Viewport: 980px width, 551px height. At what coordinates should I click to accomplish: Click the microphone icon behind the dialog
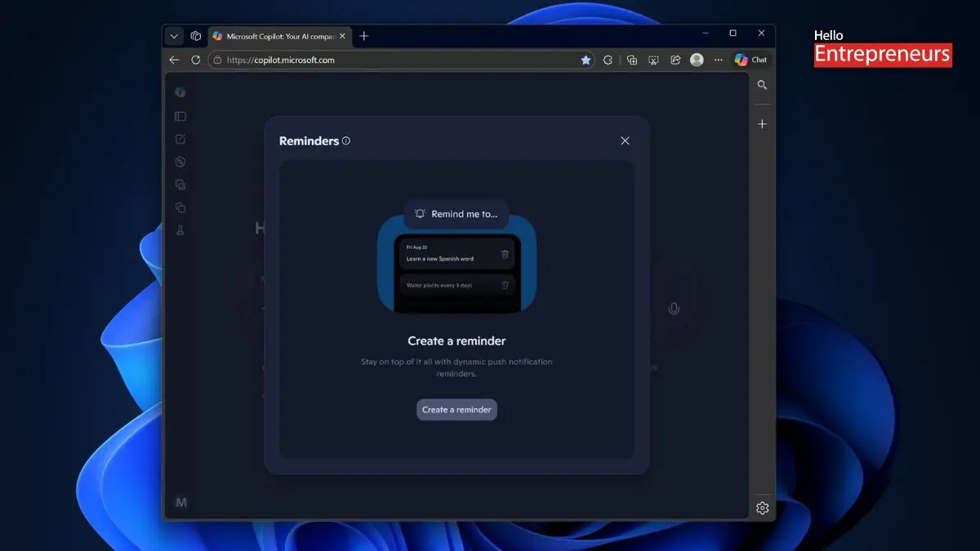coord(674,309)
